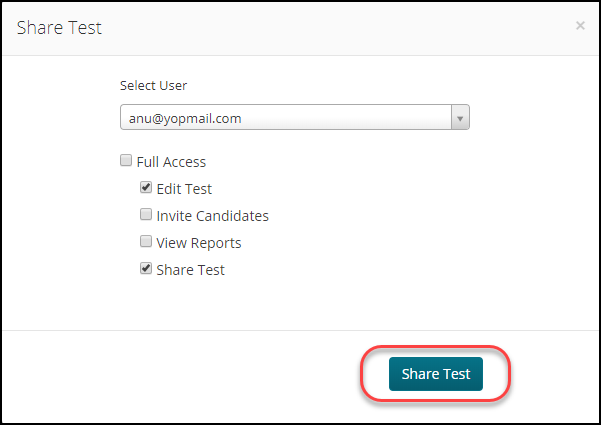Click the Full Access label text
601x425 pixels.
coord(171,162)
